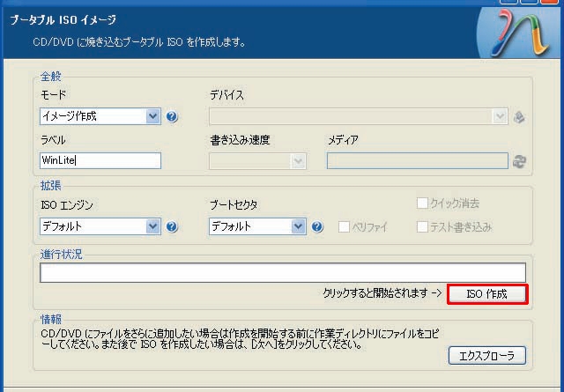Open help for ブートセクタ

click(317, 226)
